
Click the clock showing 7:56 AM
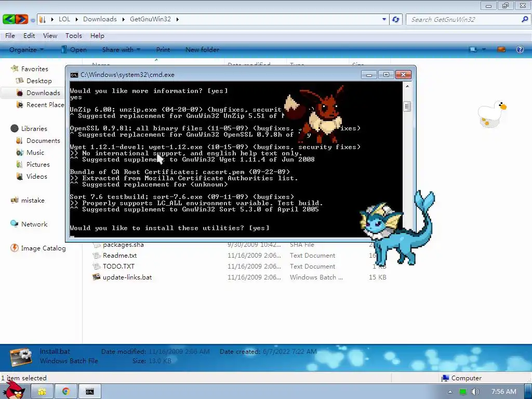coord(503,392)
